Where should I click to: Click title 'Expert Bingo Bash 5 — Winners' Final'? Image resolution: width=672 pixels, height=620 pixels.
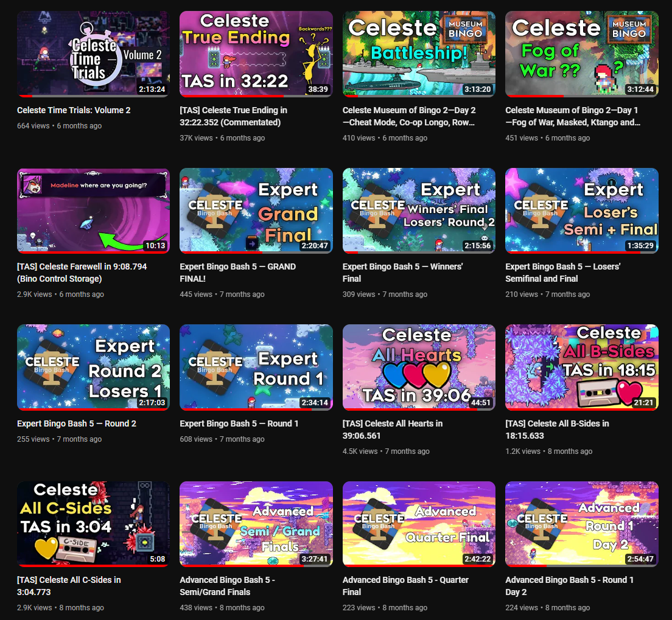[402, 273]
